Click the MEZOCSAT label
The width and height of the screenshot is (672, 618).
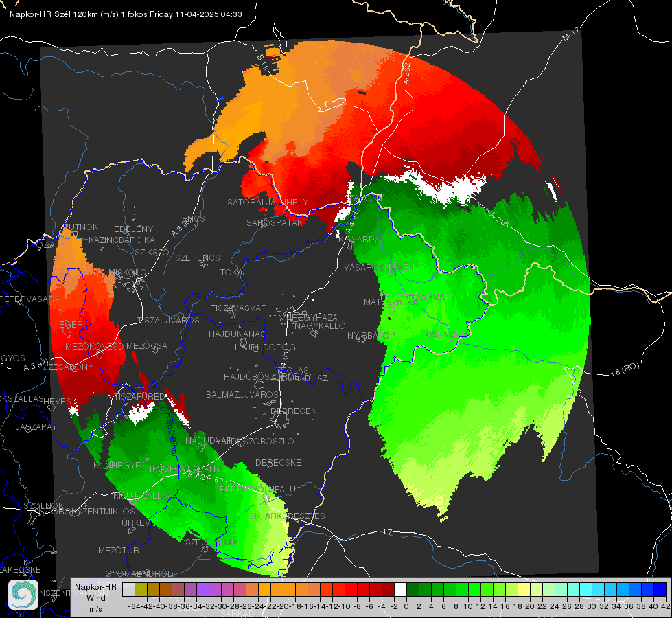pyautogui.click(x=149, y=345)
